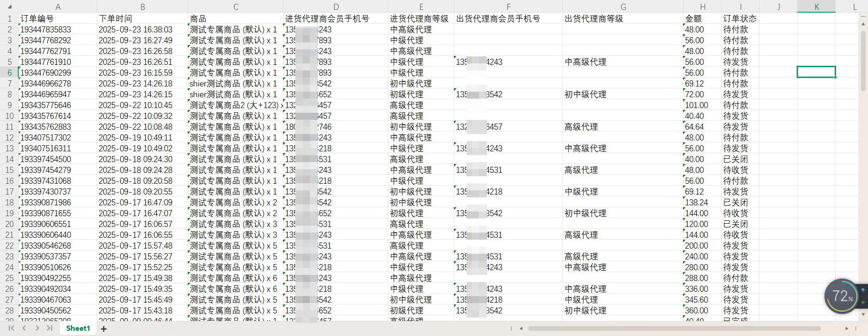Click the 订单状态 header cell
Viewport: 868px width, 336px height.
click(x=740, y=18)
